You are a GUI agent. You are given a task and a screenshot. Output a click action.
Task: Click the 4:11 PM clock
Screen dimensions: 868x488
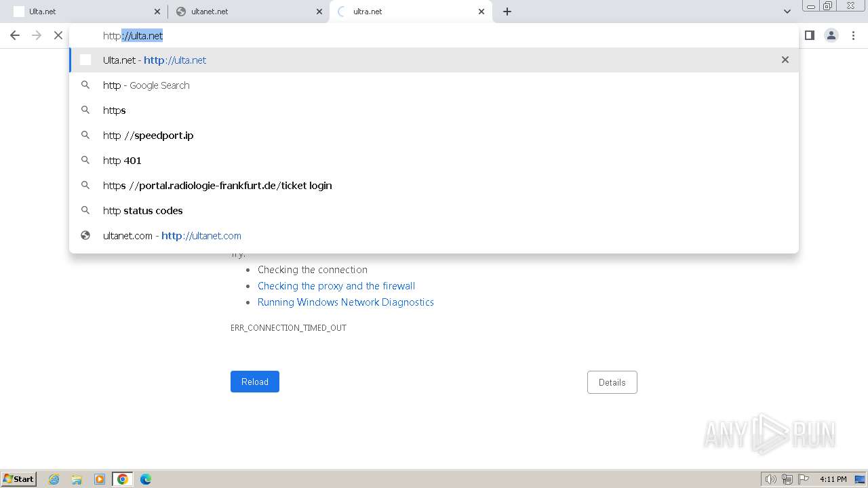tap(833, 479)
